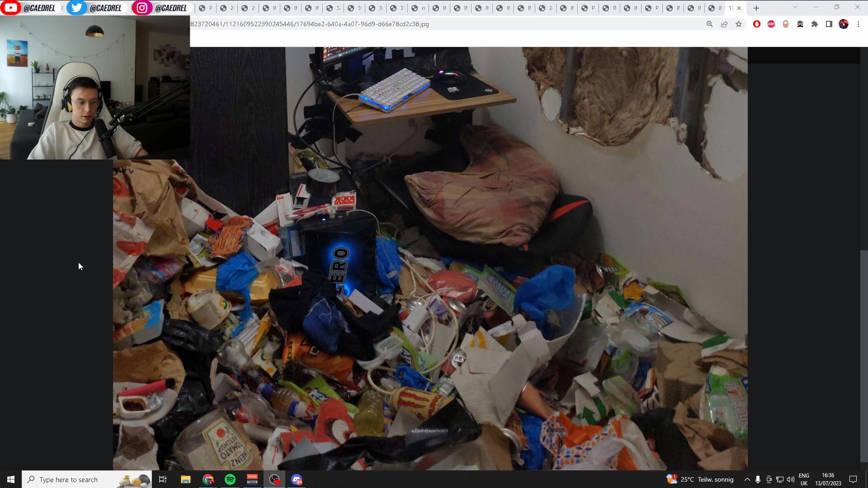Switch to the first browser tab

coord(206,8)
